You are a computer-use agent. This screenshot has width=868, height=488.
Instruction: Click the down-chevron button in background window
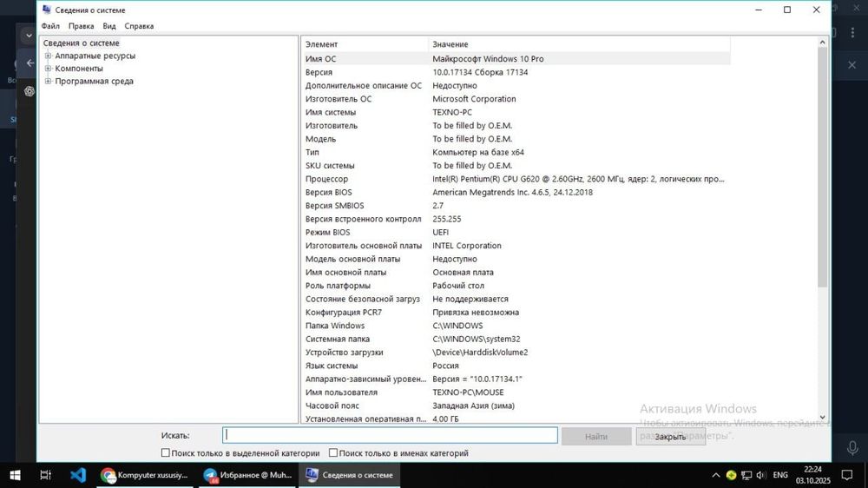click(x=29, y=36)
